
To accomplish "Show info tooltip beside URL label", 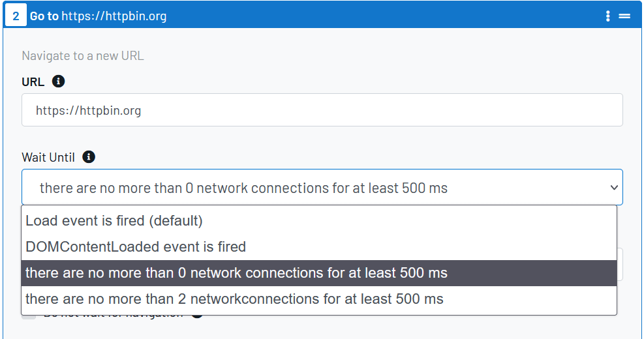I will (58, 81).
